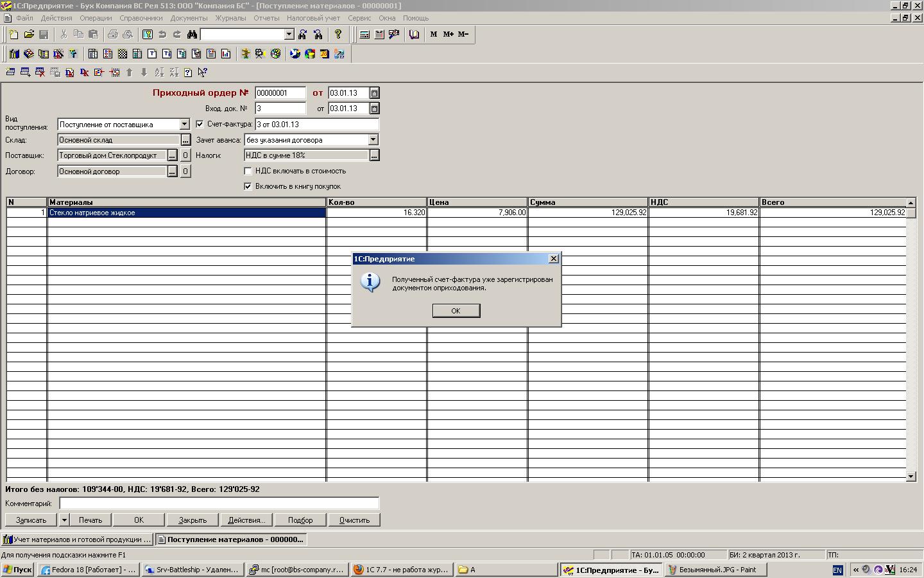Click the M+ memory add button

click(448, 35)
